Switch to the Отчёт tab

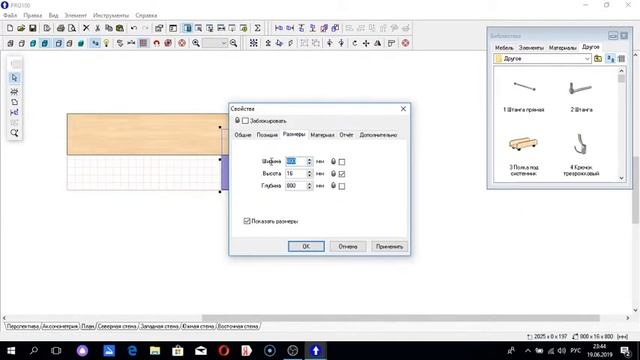[x=347, y=135]
